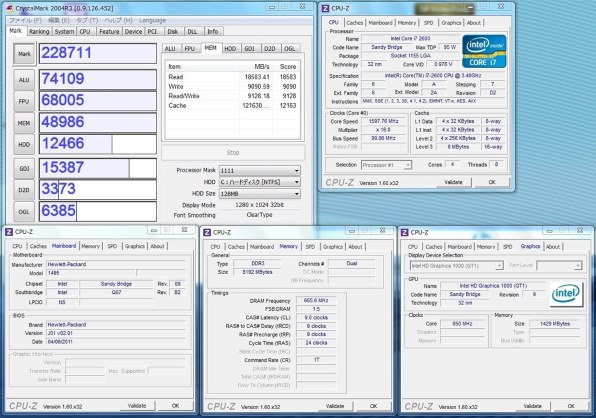Click the Mark total score field 228711

point(98,53)
